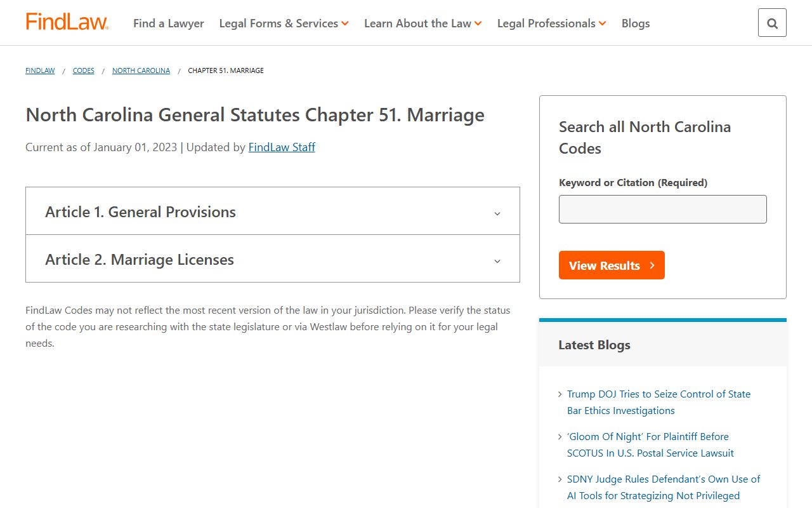Expand Legal Professionals dropdown
The width and height of the screenshot is (812, 508).
point(551,23)
